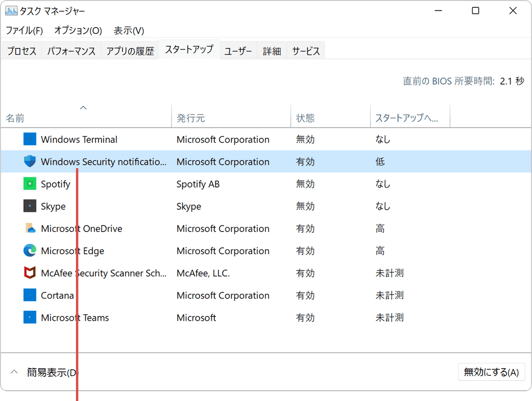Click the 簡易表示(D) link
This screenshot has height=401, width=532.
tap(53, 372)
